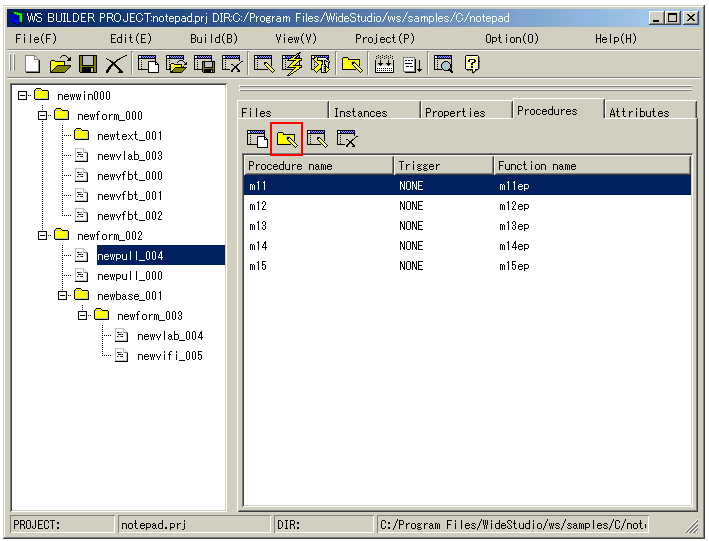The height and width of the screenshot is (541, 709).
Task: Collapse the newform_002 tree node
Action: point(42,235)
